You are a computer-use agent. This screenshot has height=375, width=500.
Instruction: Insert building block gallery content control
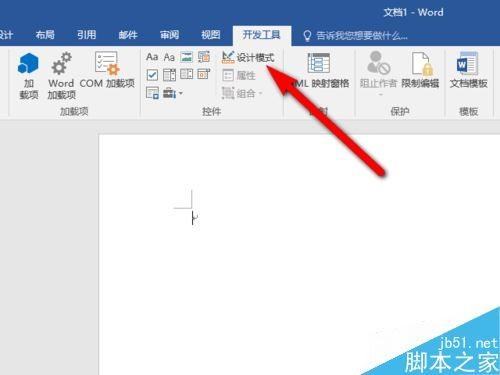click(x=204, y=57)
